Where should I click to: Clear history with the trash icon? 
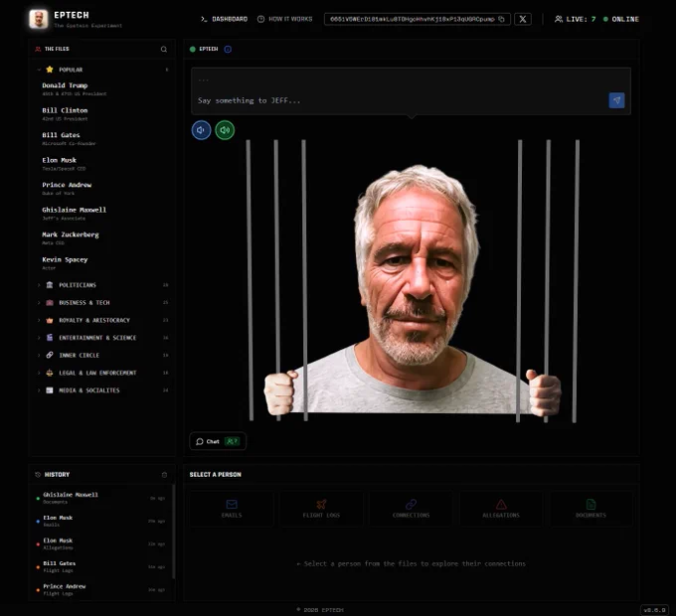pos(164,475)
